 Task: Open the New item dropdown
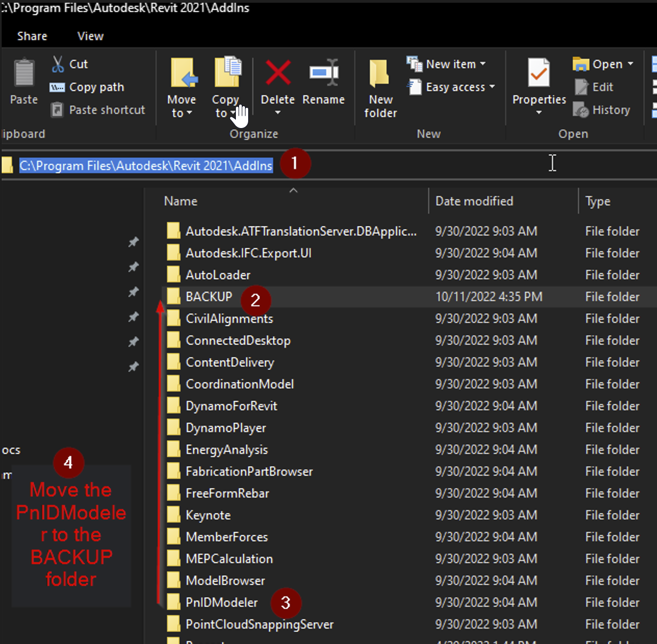click(482, 63)
